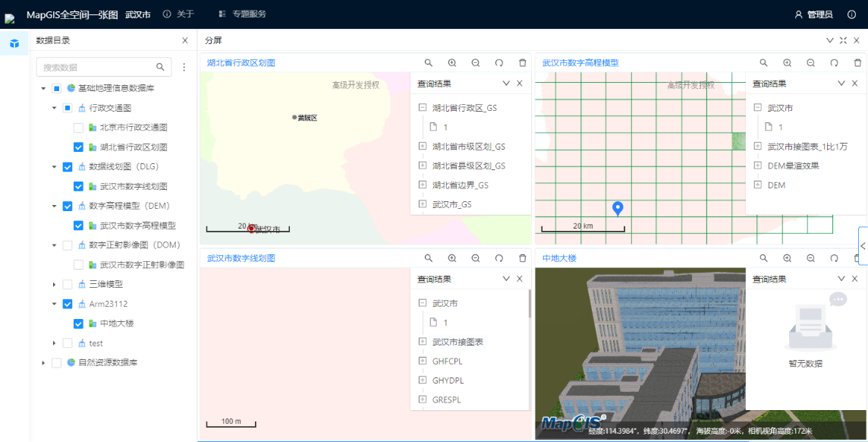
Task: Select 武汉市接图表_1比1万 result item
Action: pos(807,147)
